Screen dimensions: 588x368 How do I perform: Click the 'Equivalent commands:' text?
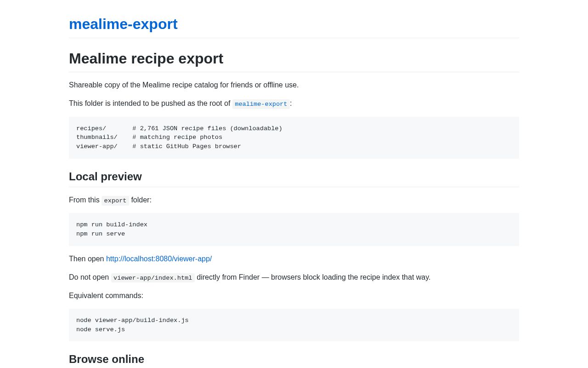[x=106, y=296]
